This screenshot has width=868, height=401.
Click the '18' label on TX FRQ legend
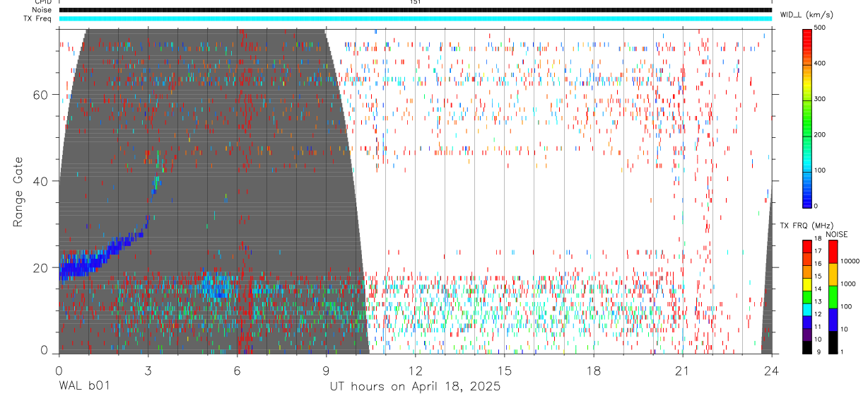tap(818, 240)
